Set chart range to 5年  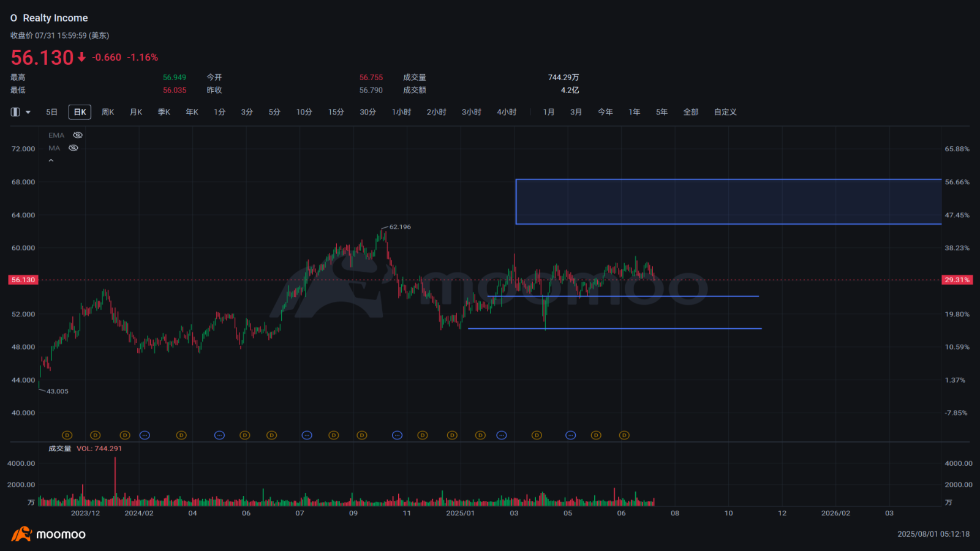coord(661,112)
